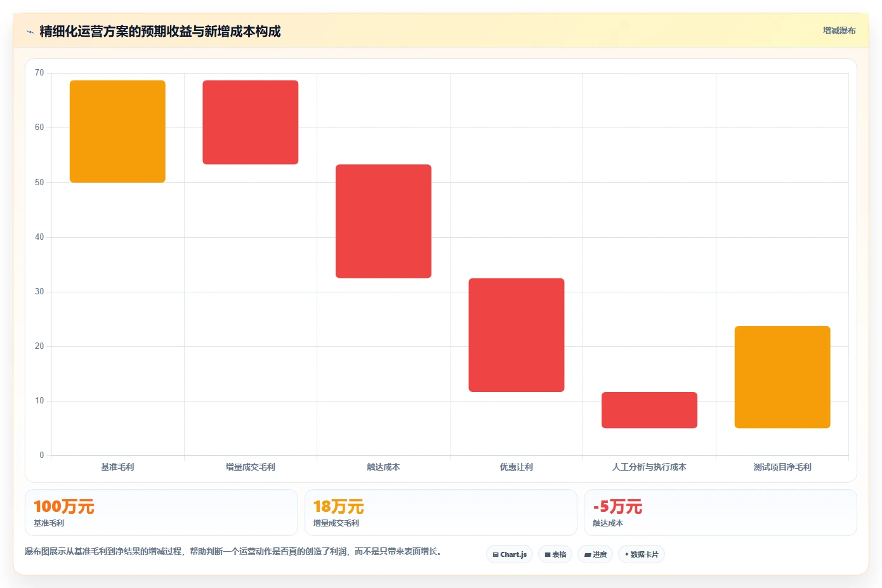Select the 表格 tag chip
The width and height of the screenshot is (882, 588).
pyautogui.click(x=555, y=554)
